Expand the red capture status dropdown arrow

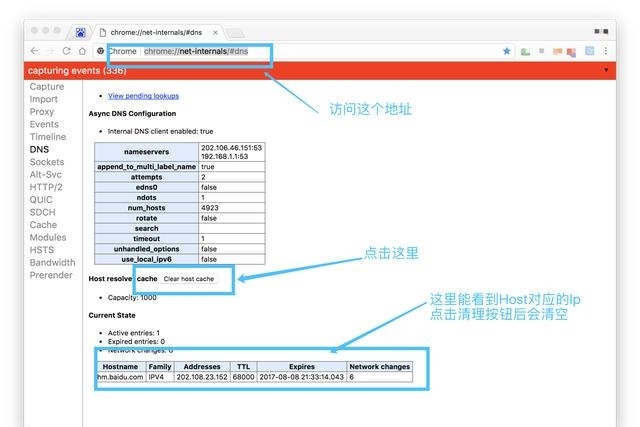coord(606,71)
